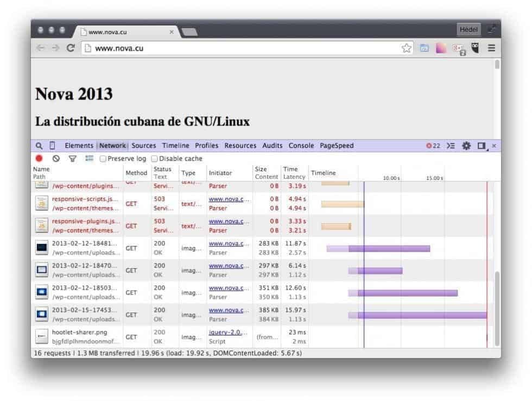Activate the inspect element magnifier
Screen dimensions: 532x401
click(39, 146)
